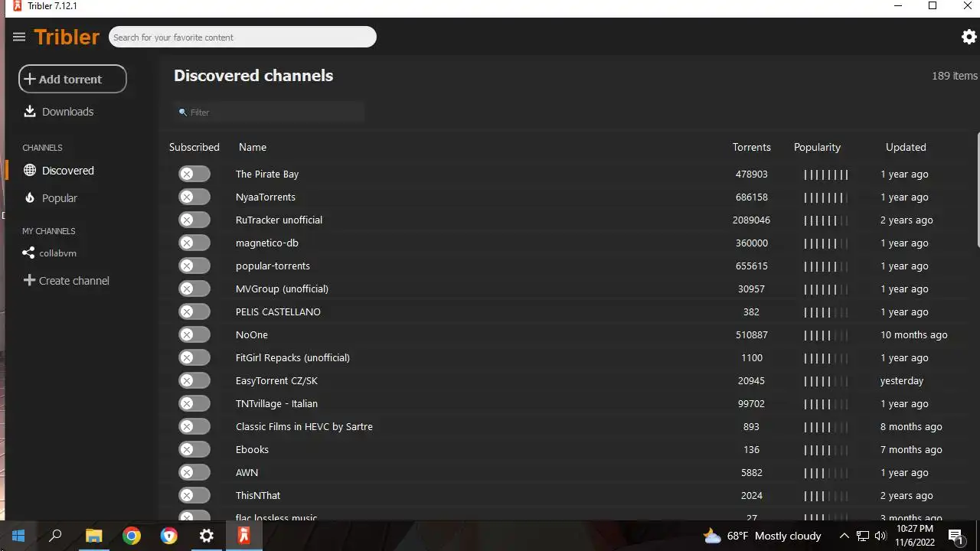This screenshot has height=551, width=980.
Task: Open ThisNThat channel row
Action: [x=258, y=496]
